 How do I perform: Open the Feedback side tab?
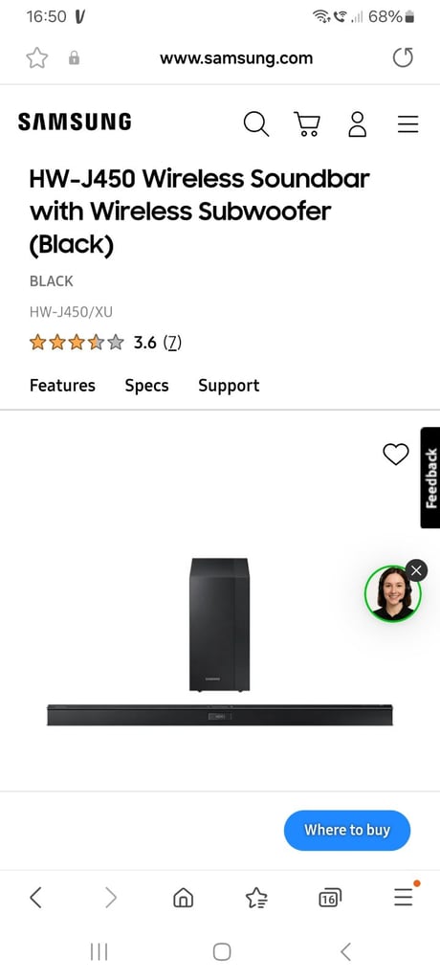(430, 478)
